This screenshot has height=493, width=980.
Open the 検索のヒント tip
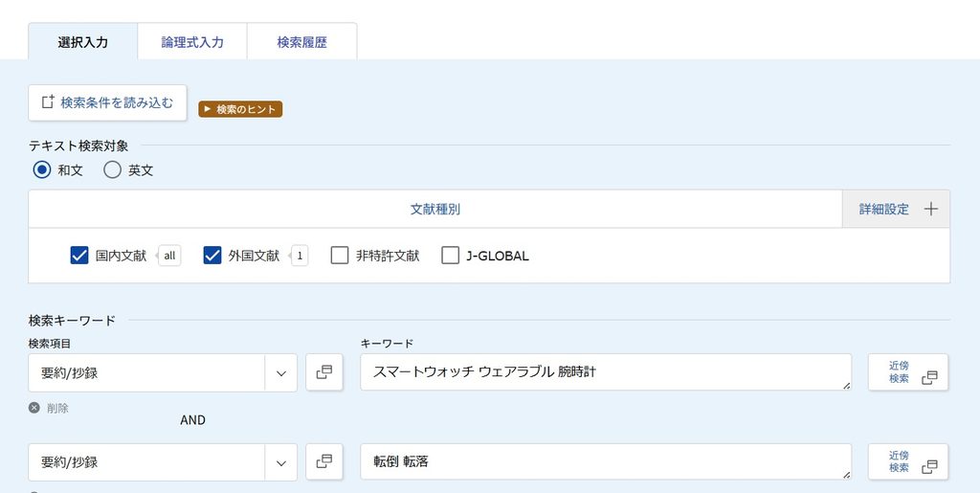(x=240, y=109)
